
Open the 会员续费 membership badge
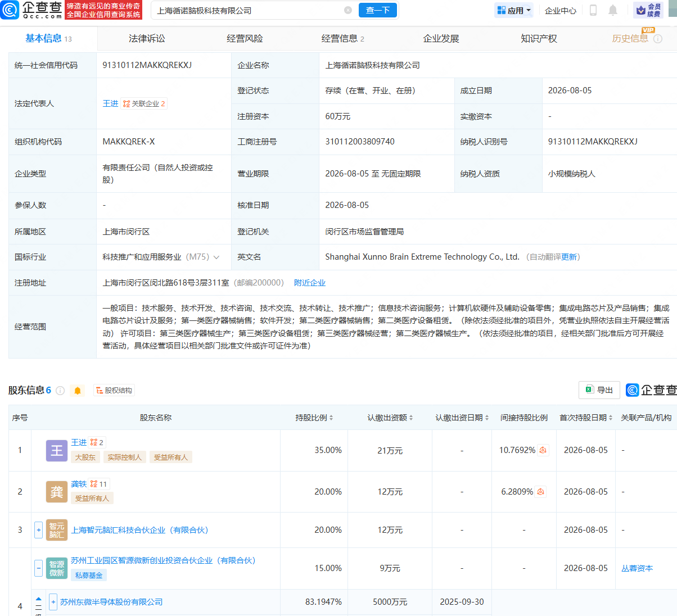pyautogui.click(x=648, y=10)
